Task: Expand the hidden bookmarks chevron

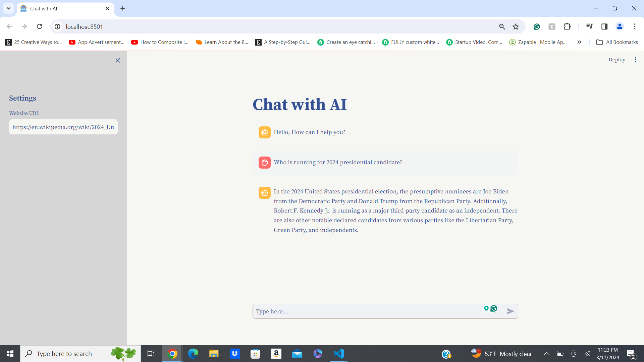Action: point(579,42)
